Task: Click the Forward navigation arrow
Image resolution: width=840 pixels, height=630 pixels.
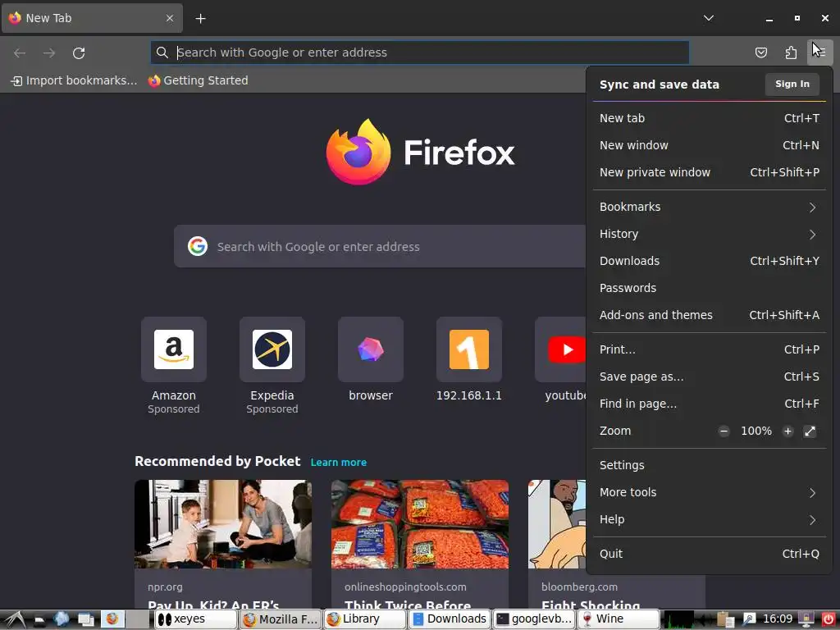Action: click(49, 53)
